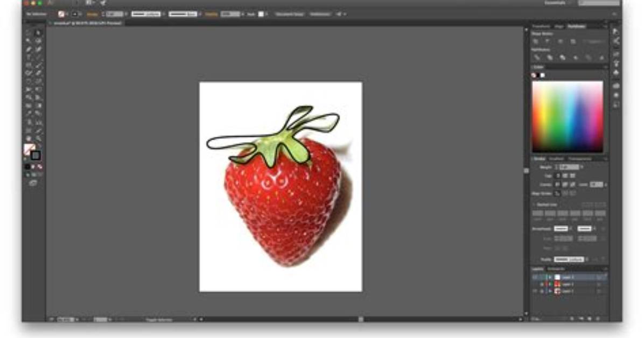Click the Divide pathfinder icon
Image resolution: width=644 pixels, height=338 pixels.
pos(536,58)
